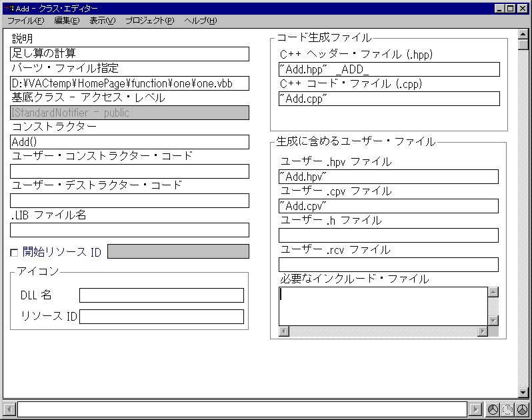The width and height of the screenshot is (532, 420).
Task: Click the IStandardNotifier - public base class field
Action: (129, 113)
